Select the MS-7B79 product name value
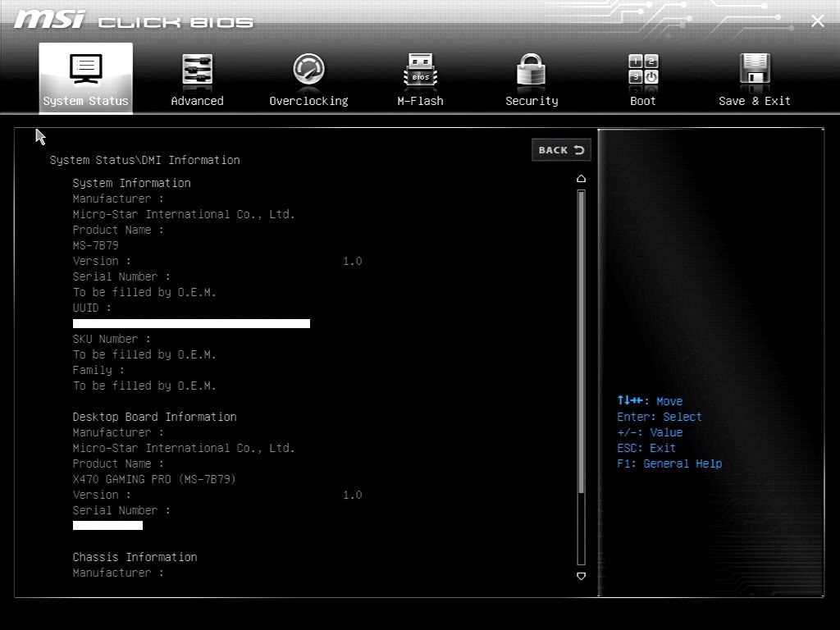Viewport: 840px width, 630px height. click(x=96, y=245)
